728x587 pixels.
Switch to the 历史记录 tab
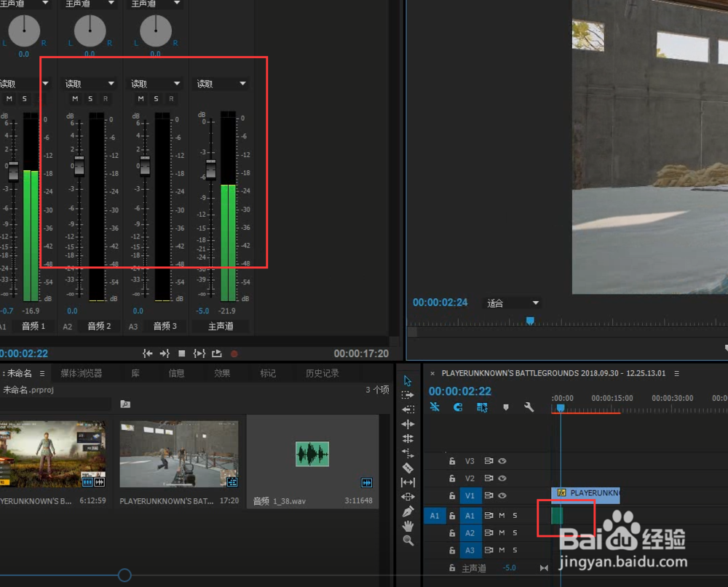(323, 373)
